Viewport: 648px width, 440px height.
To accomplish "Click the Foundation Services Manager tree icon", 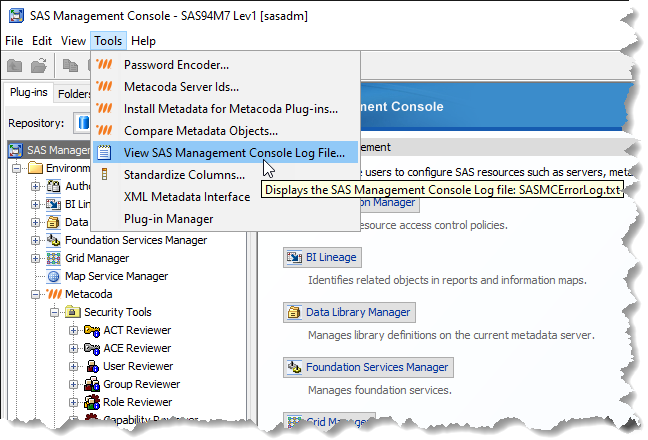I will tap(53, 240).
